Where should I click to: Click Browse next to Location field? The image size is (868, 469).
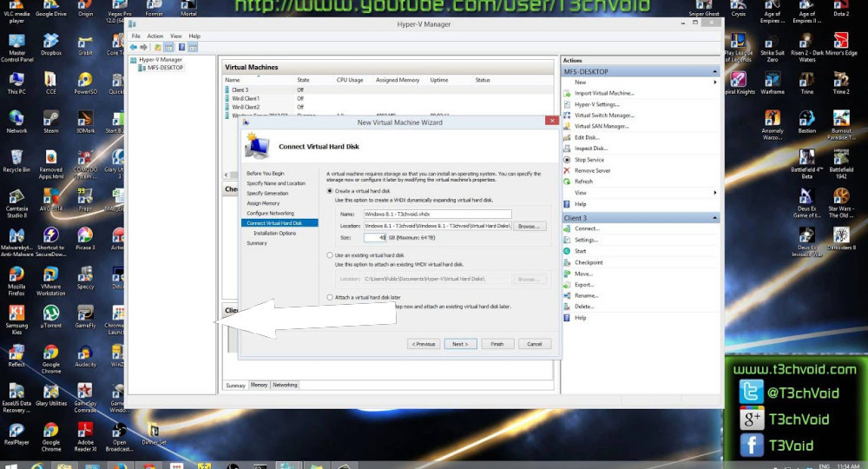click(x=529, y=226)
